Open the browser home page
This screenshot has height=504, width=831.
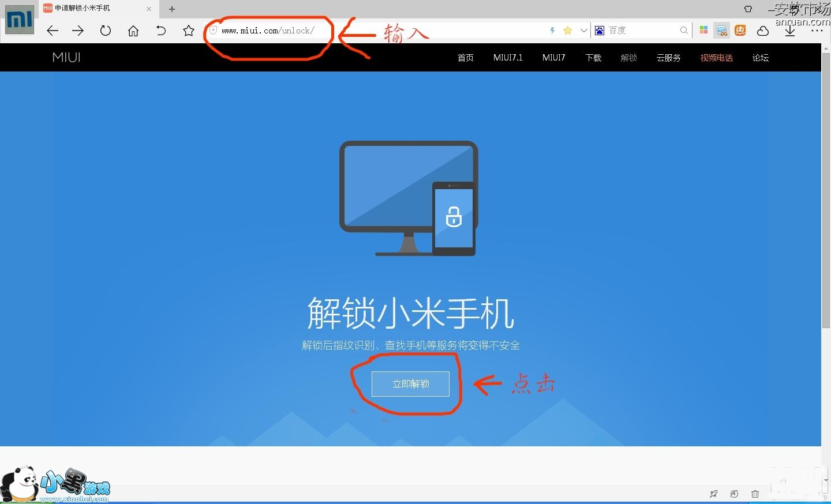(x=133, y=31)
